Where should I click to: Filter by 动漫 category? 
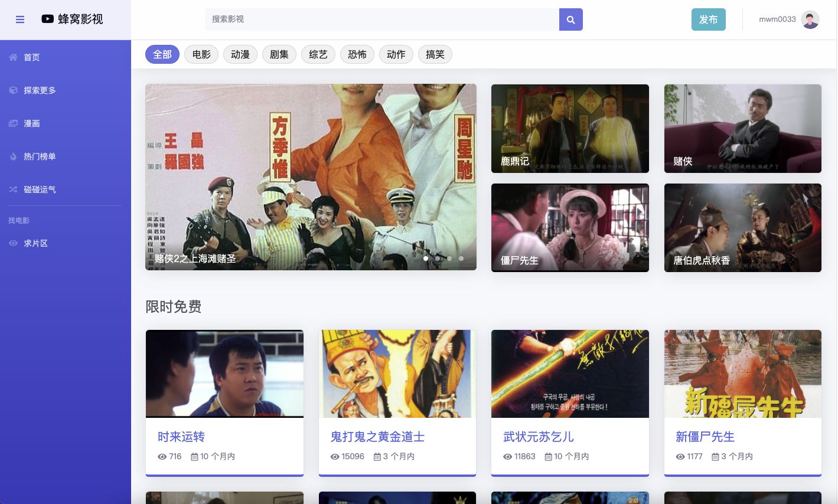click(x=240, y=54)
